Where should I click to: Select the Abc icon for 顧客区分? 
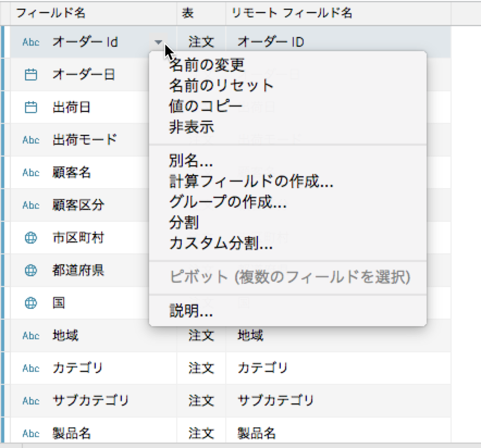click(x=31, y=205)
